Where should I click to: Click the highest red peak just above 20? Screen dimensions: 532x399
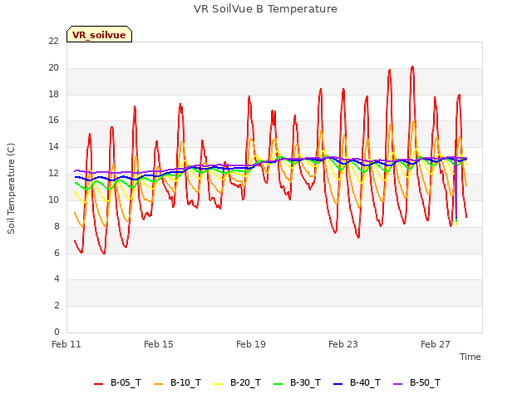[x=412, y=66]
